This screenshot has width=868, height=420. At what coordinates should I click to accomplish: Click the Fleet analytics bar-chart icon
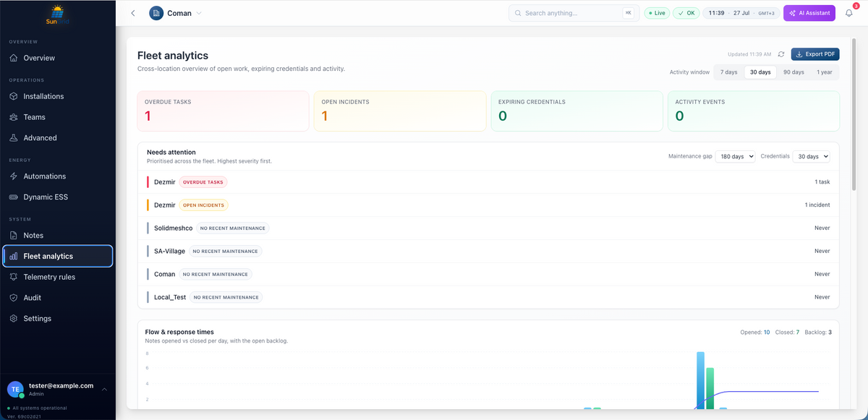tap(14, 256)
